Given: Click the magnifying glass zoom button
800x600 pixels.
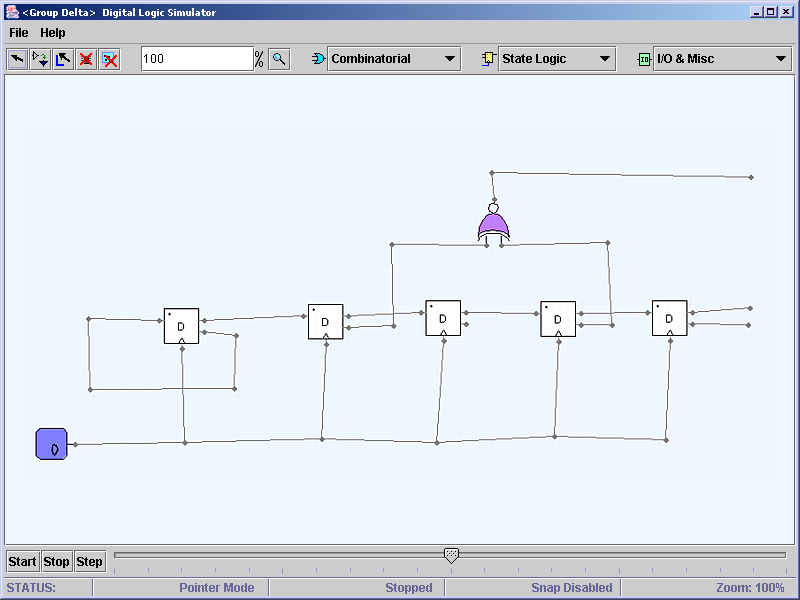Looking at the screenshot, I should tap(280, 59).
